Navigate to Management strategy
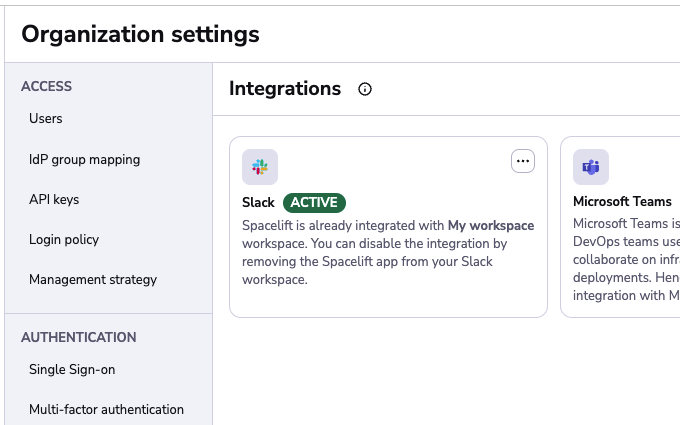The height and width of the screenshot is (425, 680). point(93,279)
